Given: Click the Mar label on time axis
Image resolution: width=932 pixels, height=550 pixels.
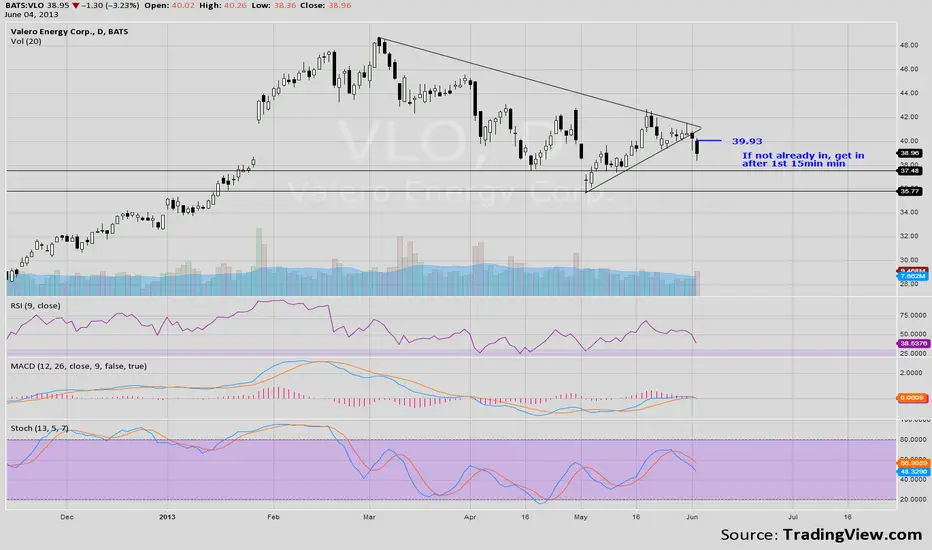Looking at the screenshot, I should [x=369, y=517].
